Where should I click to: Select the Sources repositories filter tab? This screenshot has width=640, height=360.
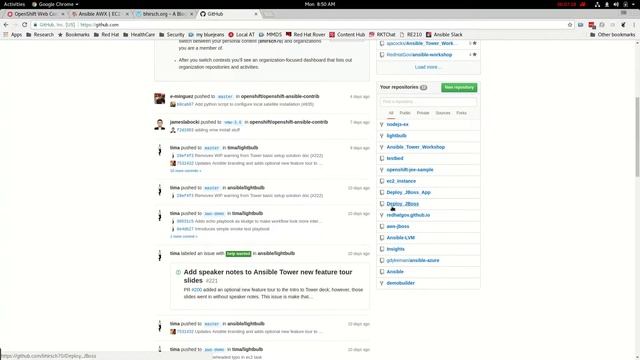(443, 113)
